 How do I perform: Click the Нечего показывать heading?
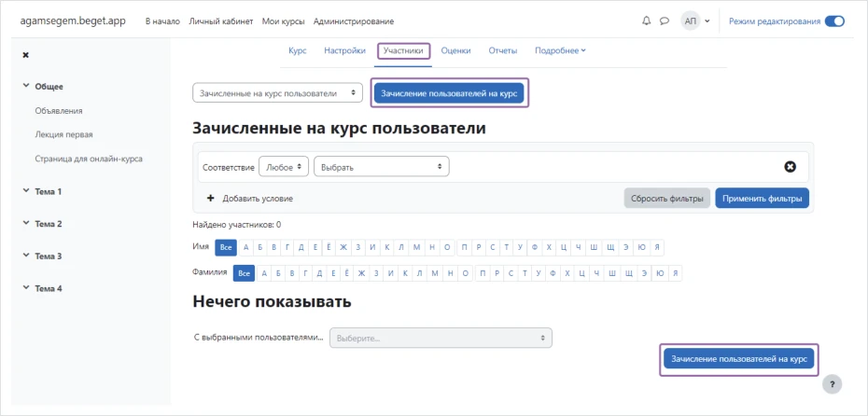pyautogui.click(x=272, y=302)
